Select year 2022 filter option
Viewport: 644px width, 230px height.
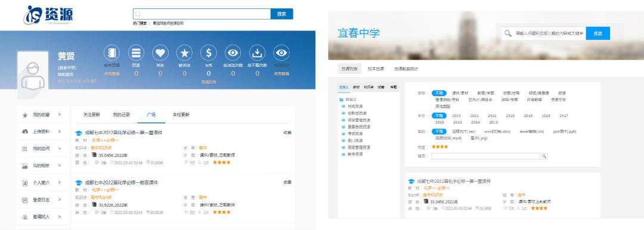pos(475,116)
